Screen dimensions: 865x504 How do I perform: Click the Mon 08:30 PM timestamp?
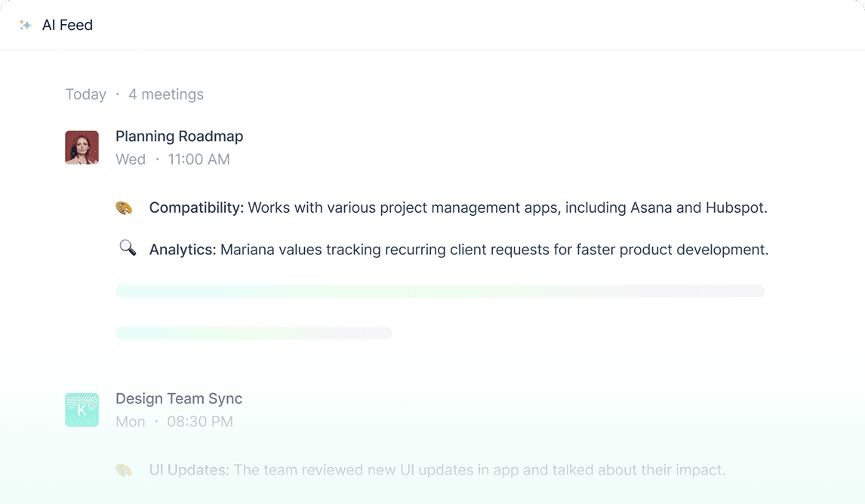click(x=174, y=422)
